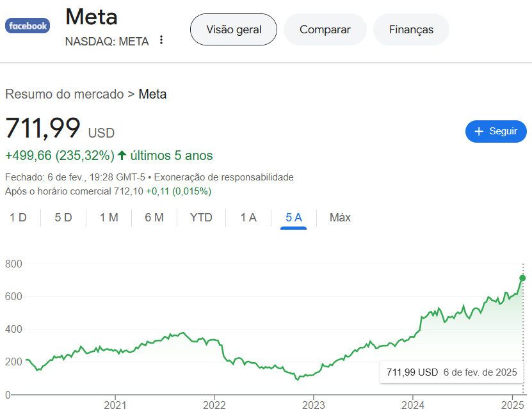
Task: Switch to the Comparar tab
Action: pos(325,29)
